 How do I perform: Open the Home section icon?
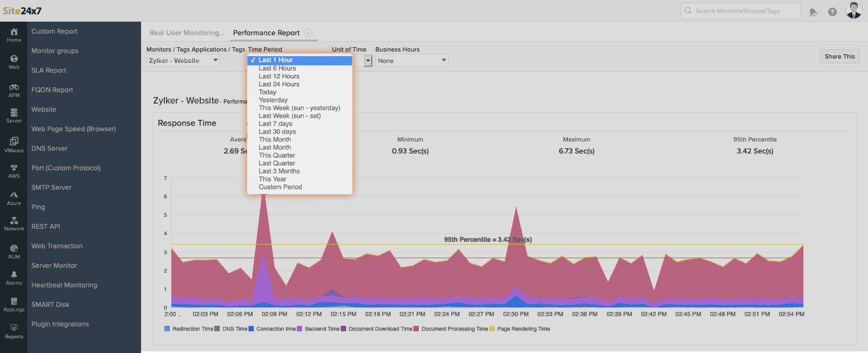tap(14, 31)
